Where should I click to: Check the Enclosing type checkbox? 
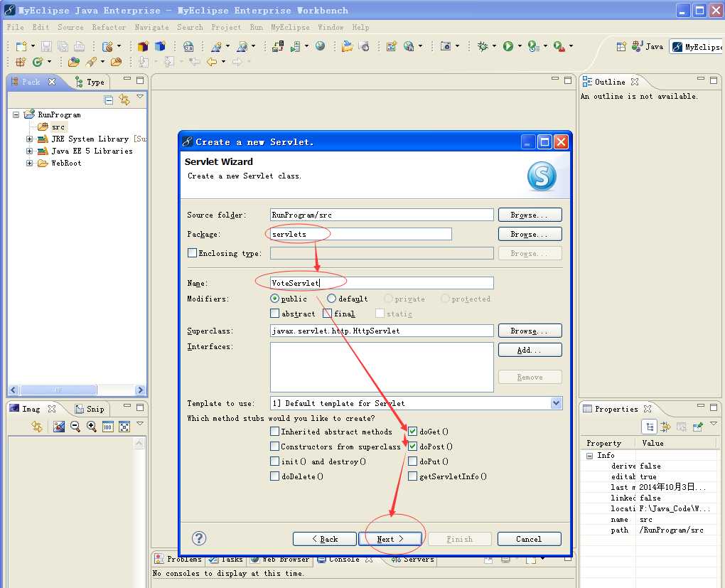(192, 253)
